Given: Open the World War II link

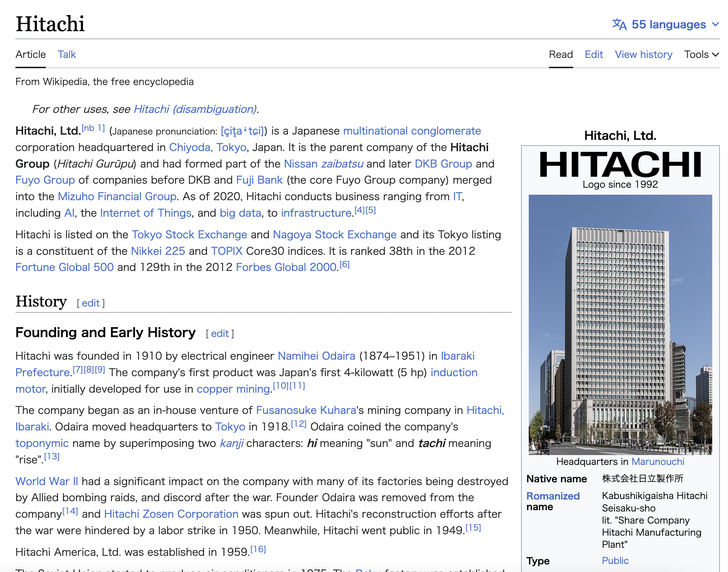Looking at the screenshot, I should 47,481.
